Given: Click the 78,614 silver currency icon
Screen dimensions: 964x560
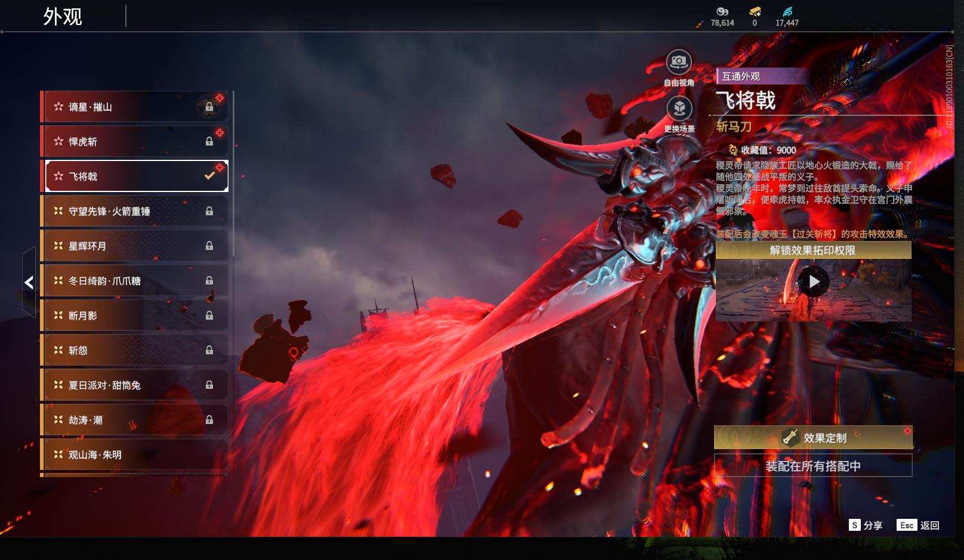Looking at the screenshot, I should click(722, 11).
